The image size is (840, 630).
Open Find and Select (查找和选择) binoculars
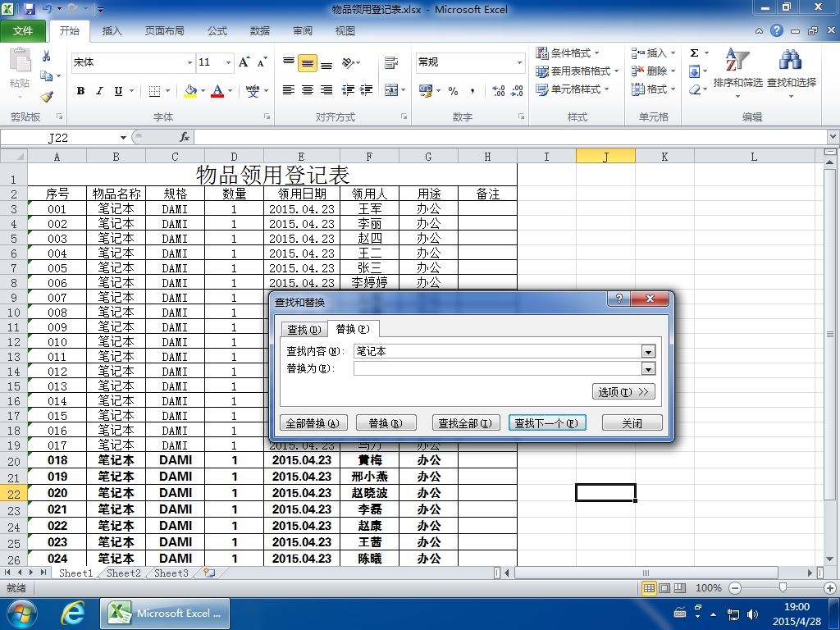pos(792,73)
